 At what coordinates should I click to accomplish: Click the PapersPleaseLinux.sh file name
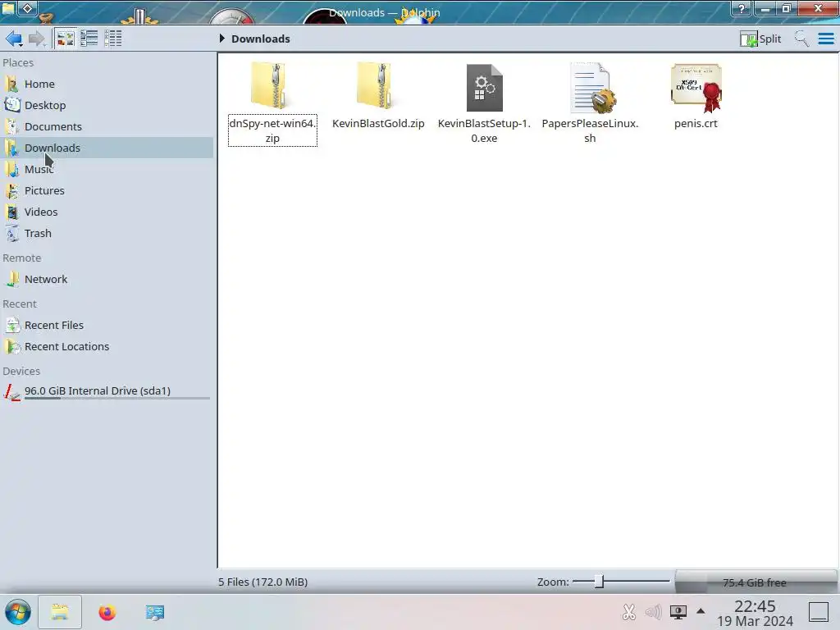pyautogui.click(x=590, y=130)
